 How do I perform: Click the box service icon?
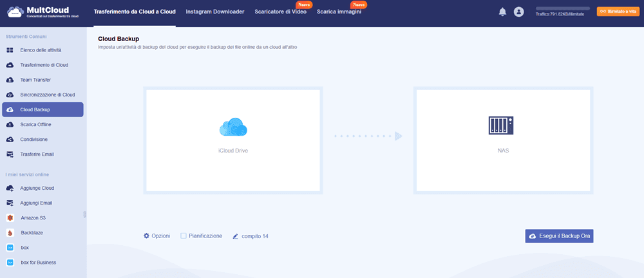point(10,248)
